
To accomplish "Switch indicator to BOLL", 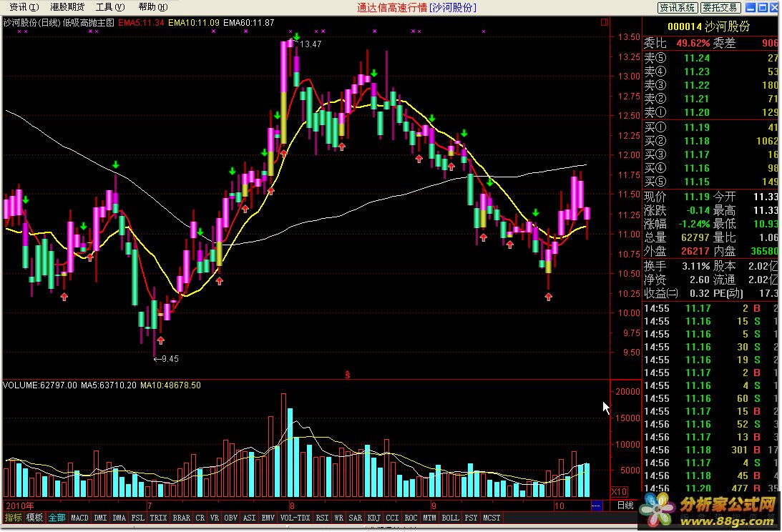I will click(x=450, y=518).
